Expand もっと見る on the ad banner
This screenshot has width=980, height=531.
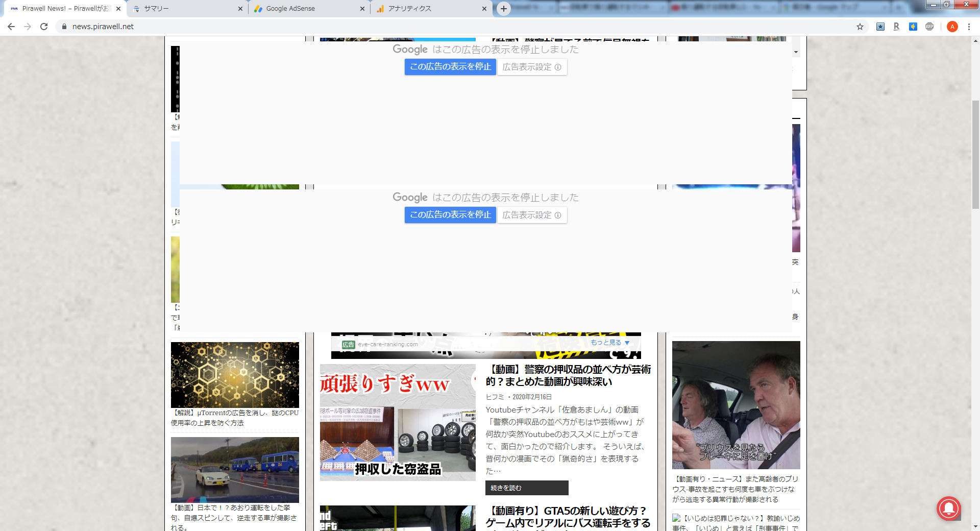click(610, 343)
